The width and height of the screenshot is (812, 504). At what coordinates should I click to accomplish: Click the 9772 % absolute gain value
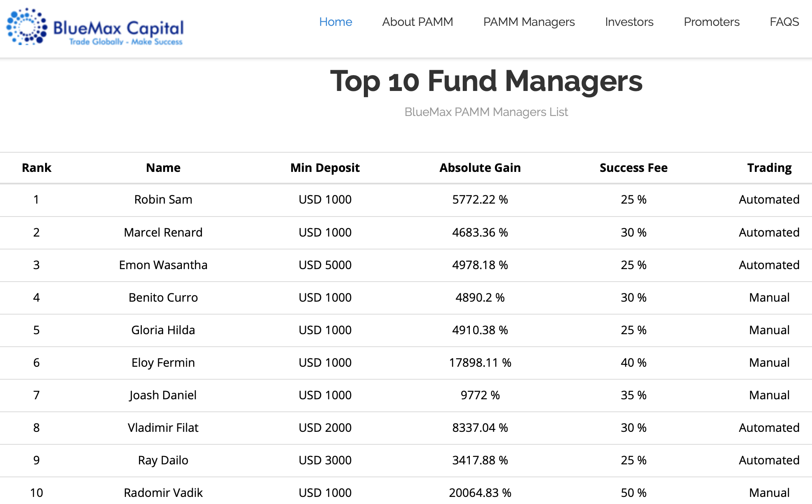480,395
